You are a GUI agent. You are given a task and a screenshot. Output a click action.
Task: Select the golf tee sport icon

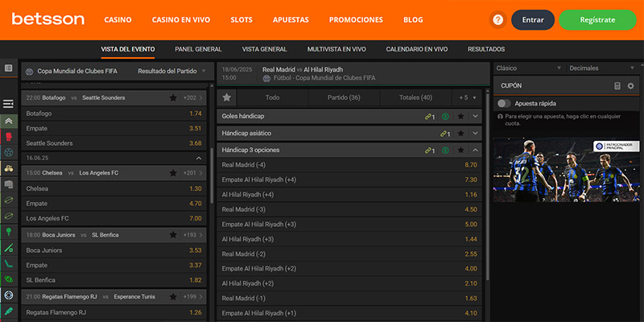(x=9, y=232)
